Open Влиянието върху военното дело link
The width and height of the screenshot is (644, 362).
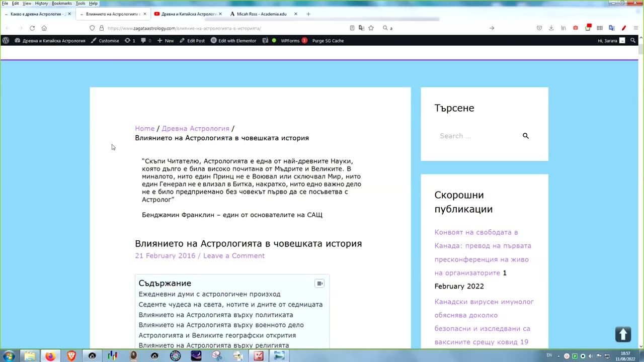pos(221,325)
